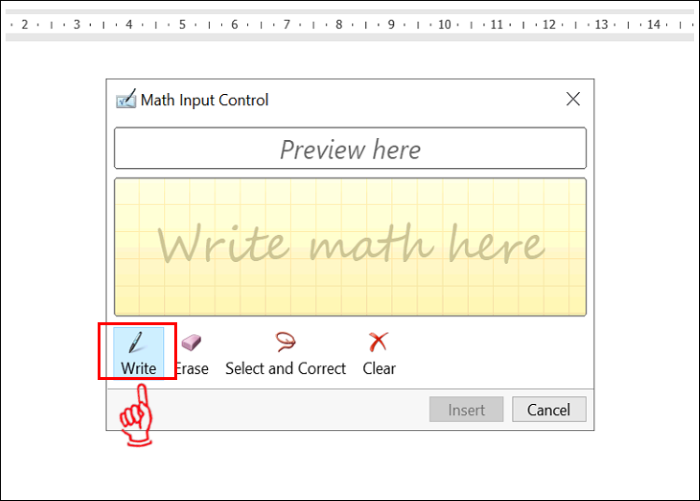Click the ruler at the 7 mark

point(286,24)
